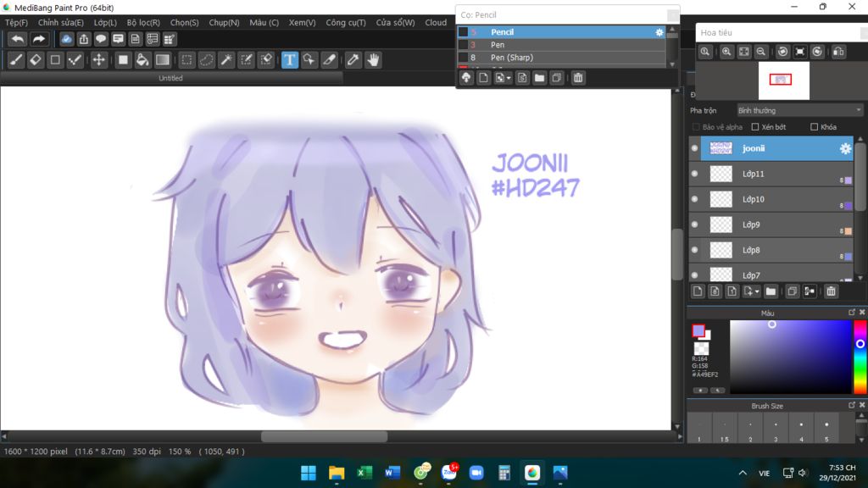Select the Operation tool
Image resolution: width=868 pixels, height=488 pixels.
click(309, 60)
